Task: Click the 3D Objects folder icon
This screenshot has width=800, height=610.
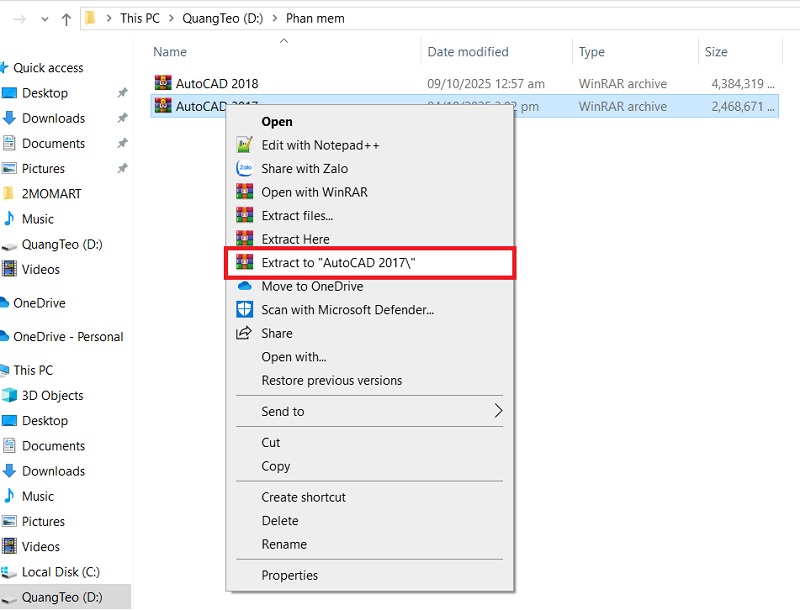Action: 10,396
